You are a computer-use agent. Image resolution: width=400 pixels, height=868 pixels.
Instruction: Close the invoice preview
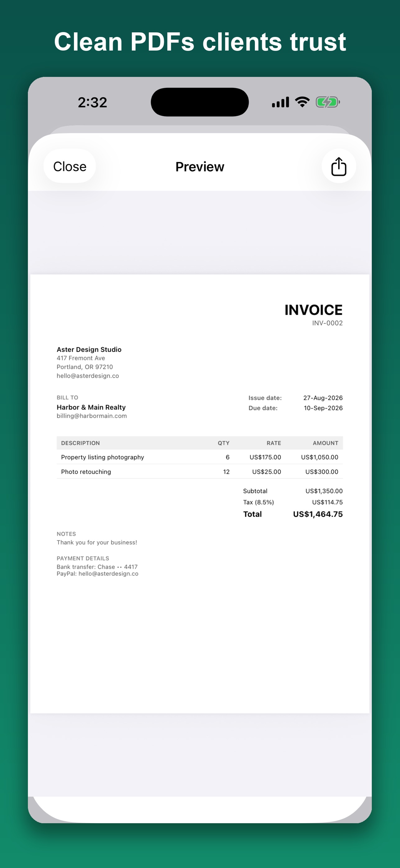pyautogui.click(x=70, y=166)
